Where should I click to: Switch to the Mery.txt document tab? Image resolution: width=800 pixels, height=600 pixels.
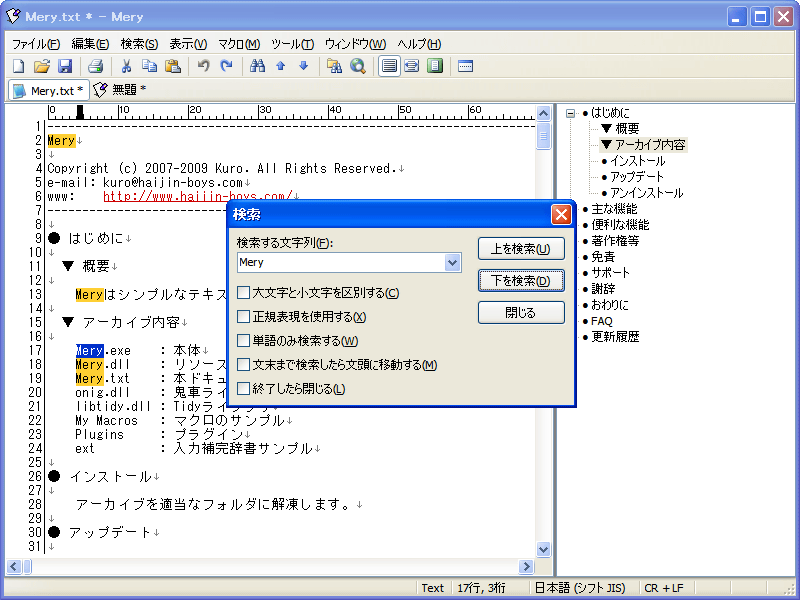[49, 91]
